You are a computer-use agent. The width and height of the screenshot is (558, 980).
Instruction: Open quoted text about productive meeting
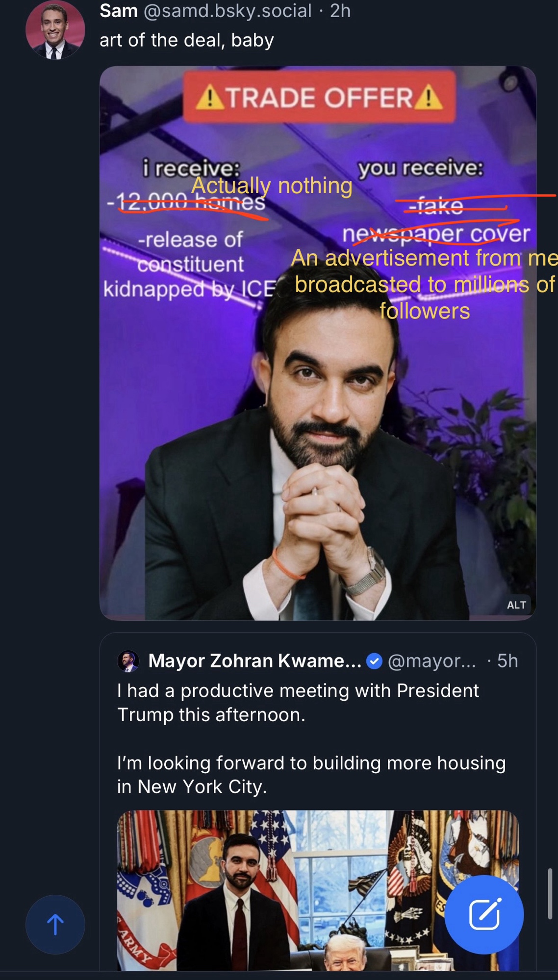[x=298, y=703]
